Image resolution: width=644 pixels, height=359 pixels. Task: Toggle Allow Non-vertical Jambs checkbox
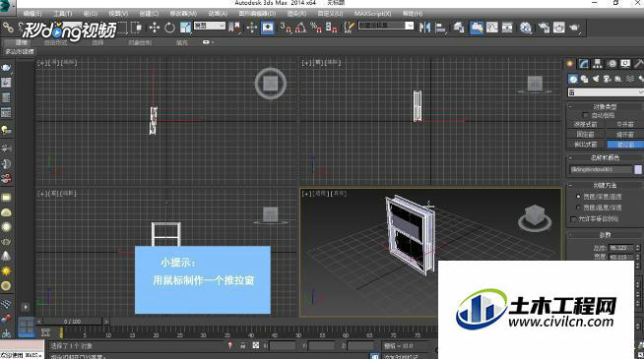(573, 218)
